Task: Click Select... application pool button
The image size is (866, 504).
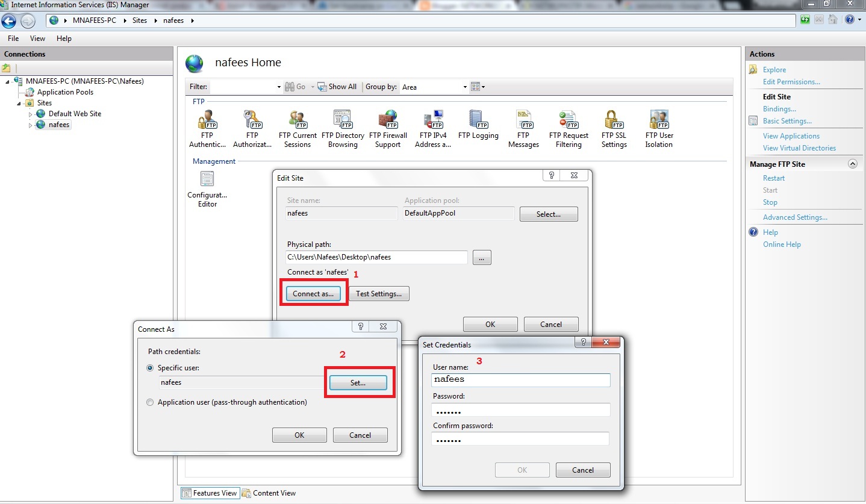Action: [549, 214]
